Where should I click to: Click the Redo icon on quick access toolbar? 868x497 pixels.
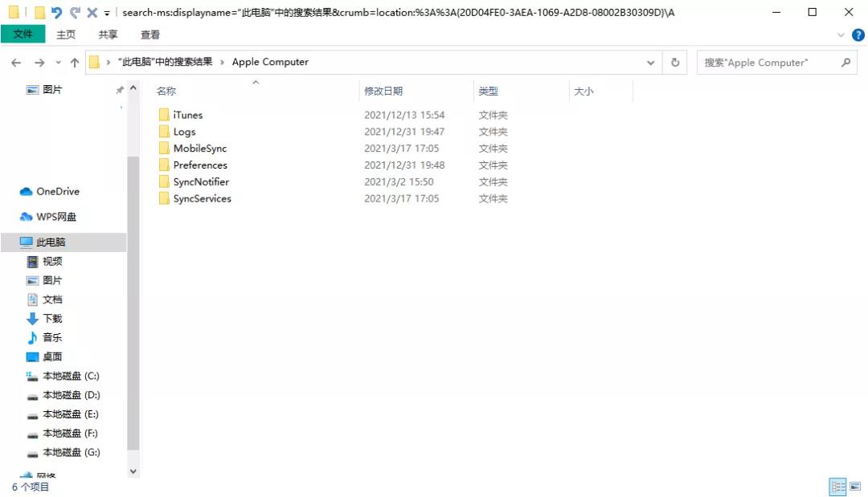[x=74, y=12]
